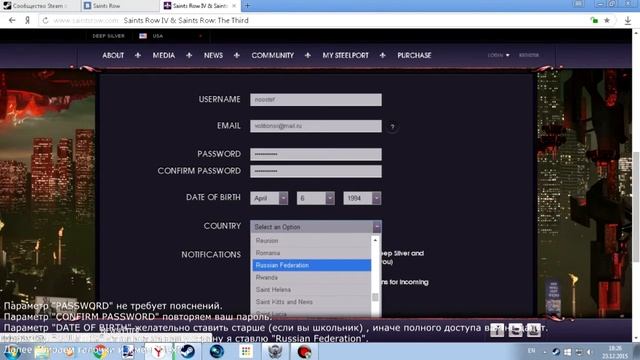The image size is (640, 360).
Task: Open the network icon in system tray
Action: [x=579, y=351]
